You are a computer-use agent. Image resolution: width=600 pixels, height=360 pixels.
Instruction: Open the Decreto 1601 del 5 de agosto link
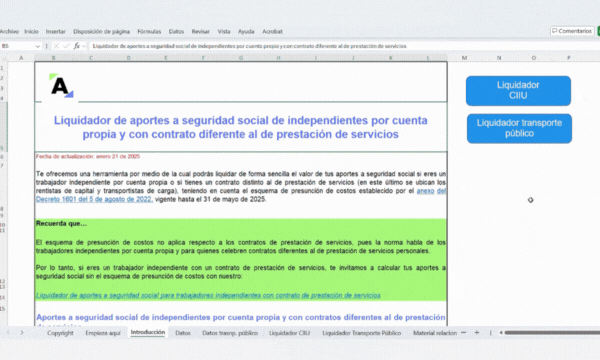point(94,199)
